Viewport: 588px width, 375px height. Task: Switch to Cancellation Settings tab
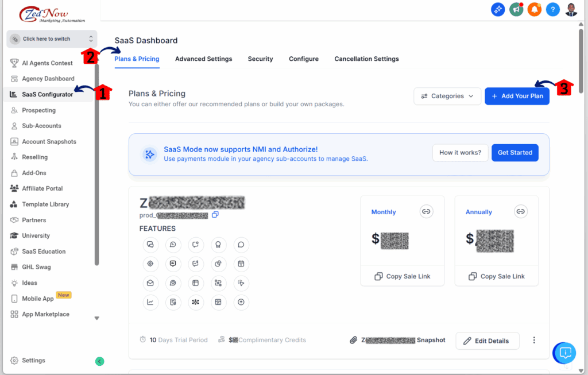click(367, 59)
